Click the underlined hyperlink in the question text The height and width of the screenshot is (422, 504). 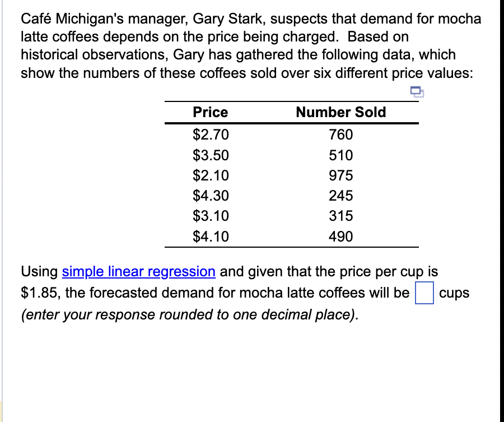coord(138,272)
